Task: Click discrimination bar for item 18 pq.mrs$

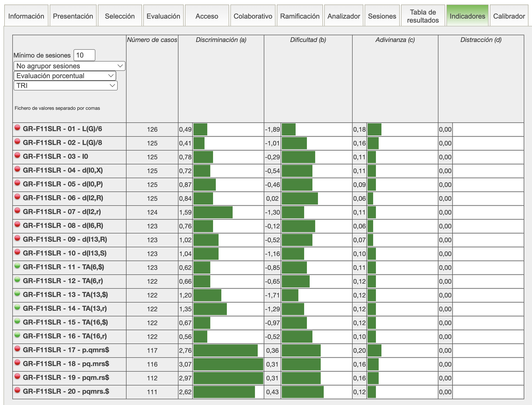Action: pos(228,364)
